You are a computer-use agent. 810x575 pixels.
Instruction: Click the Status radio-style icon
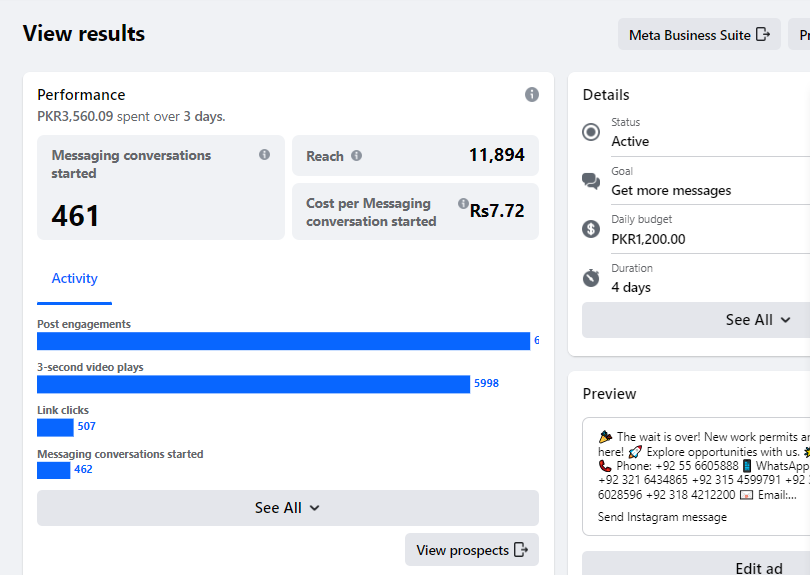591,132
